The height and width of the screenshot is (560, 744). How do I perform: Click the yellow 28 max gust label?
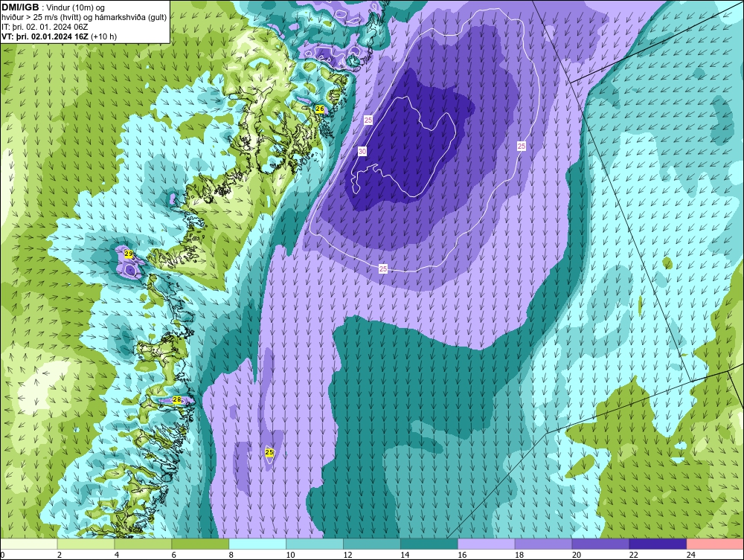(x=177, y=399)
